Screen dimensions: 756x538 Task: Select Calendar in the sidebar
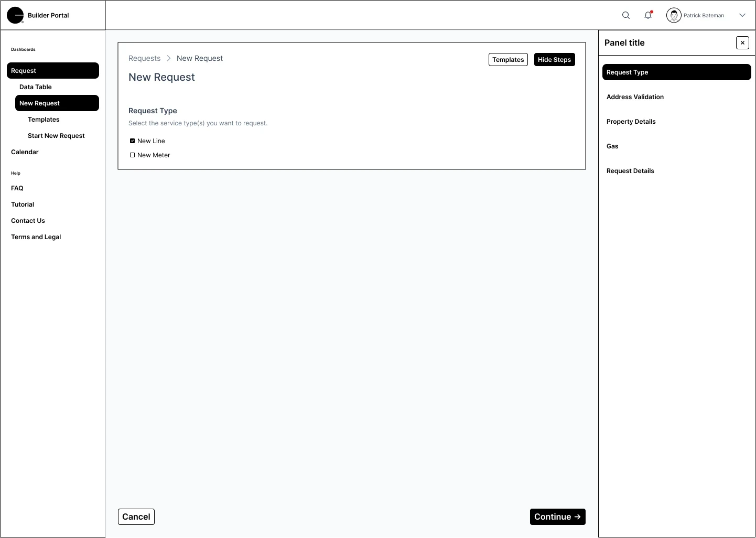tap(25, 152)
